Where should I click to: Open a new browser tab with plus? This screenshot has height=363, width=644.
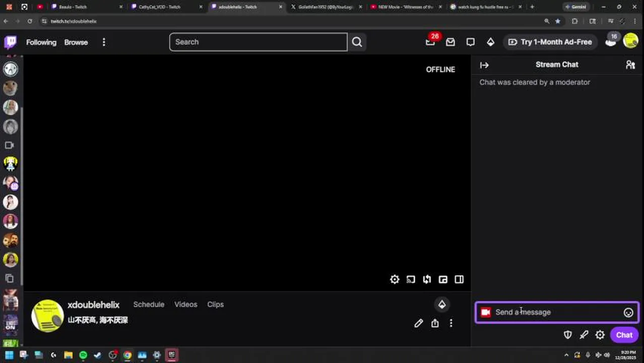coord(532,7)
